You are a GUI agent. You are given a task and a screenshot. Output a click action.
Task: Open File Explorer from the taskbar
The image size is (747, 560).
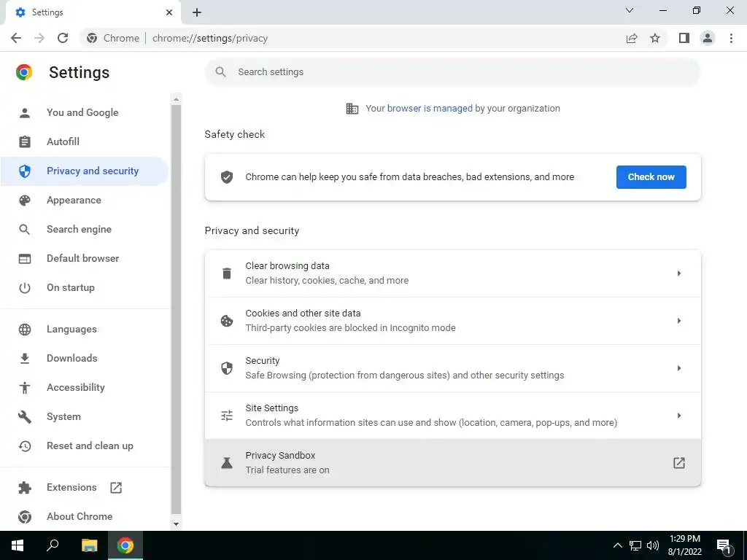[89, 545]
